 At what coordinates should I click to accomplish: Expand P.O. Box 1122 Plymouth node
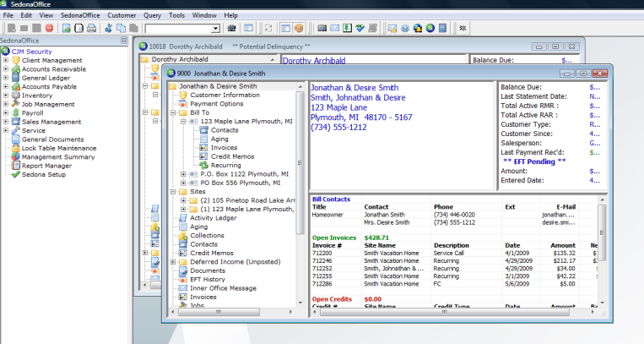click(x=184, y=174)
